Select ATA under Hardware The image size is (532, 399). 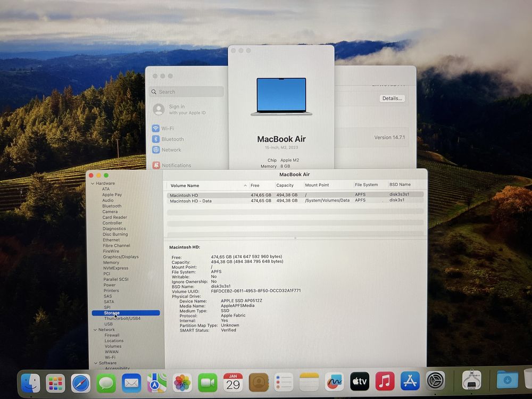[106, 189]
